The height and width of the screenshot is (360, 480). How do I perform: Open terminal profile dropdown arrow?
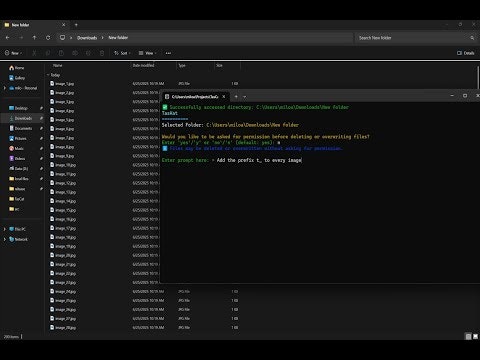coord(245,97)
